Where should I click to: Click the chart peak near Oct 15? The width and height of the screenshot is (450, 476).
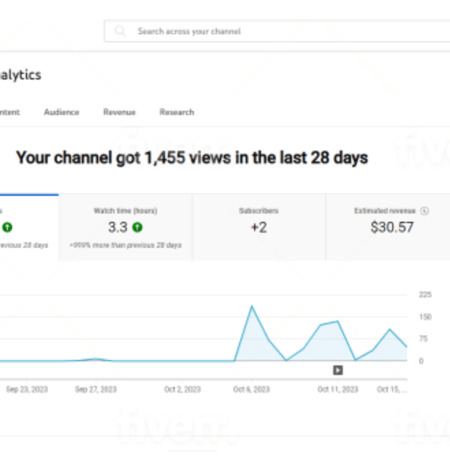[x=389, y=329]
